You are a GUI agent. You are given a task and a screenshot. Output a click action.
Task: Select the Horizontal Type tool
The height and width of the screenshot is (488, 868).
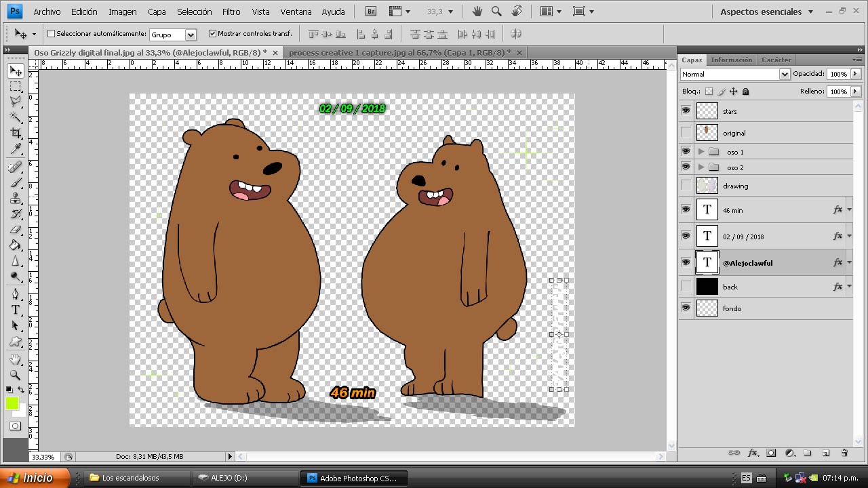[16, 310]
